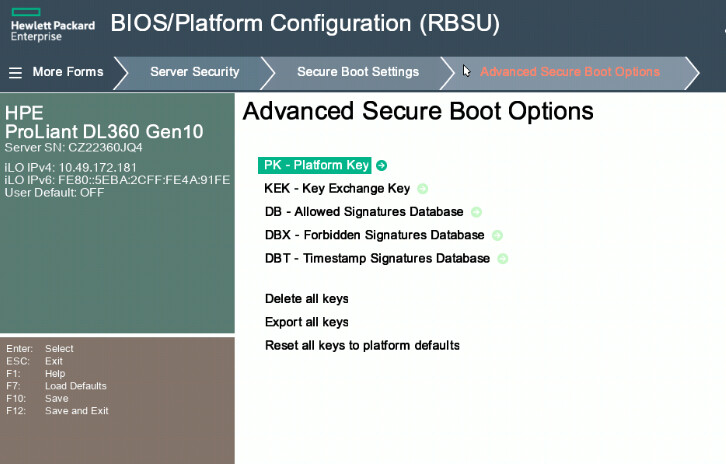Click the arrow icon after DB - Allowed Signatures Database
Image resolution: width=726 pixels, height=464 pixels.
pyautogui.click(x=477, y=212)
